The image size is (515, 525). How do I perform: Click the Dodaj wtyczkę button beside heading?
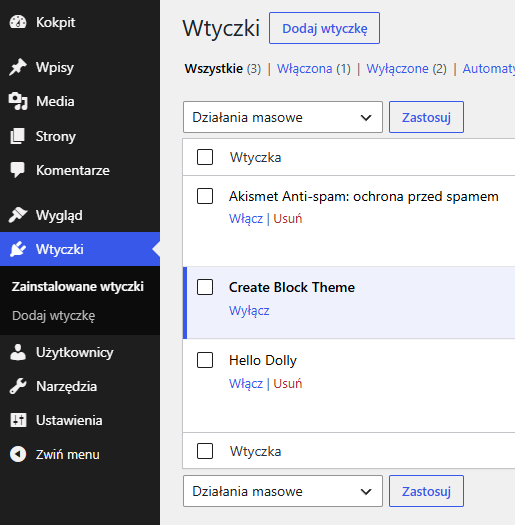324,28
